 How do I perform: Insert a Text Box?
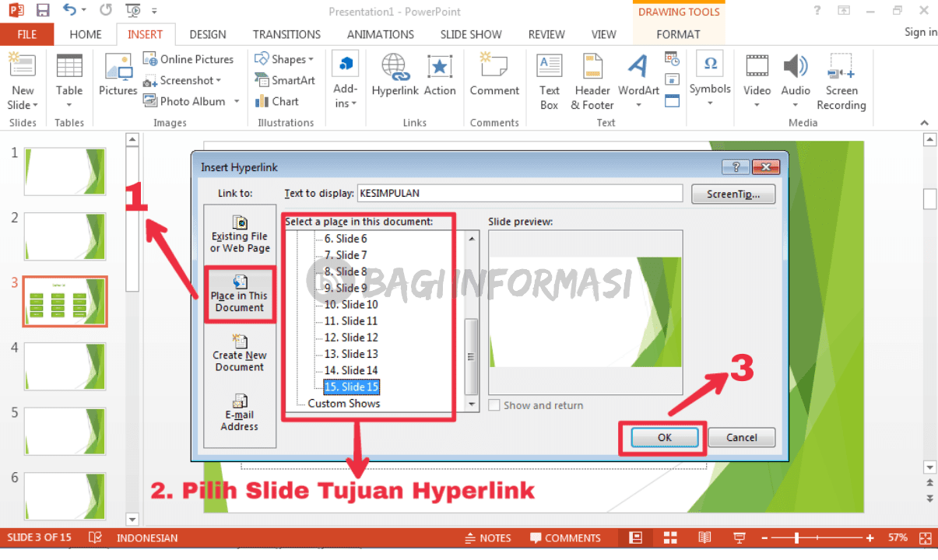point(550,83)
